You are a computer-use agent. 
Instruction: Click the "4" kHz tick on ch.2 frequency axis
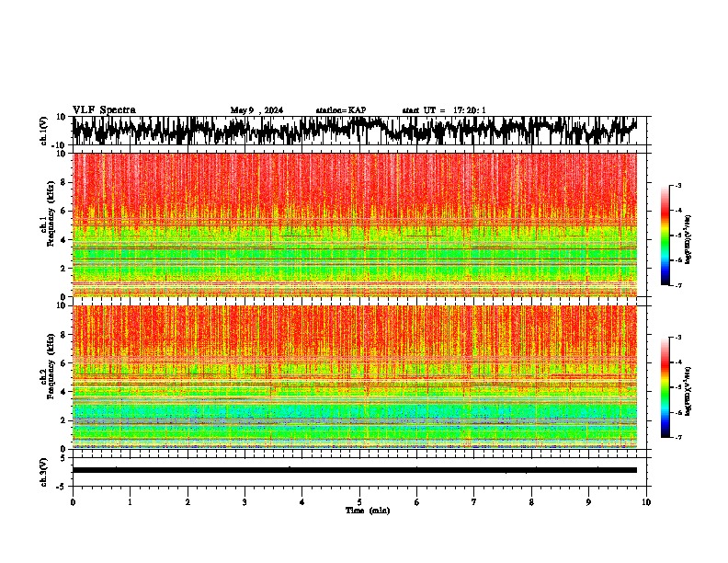point(63,392)
